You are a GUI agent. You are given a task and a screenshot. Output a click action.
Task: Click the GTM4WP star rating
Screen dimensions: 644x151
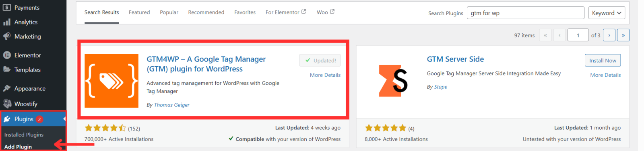click(x=105, y=128)
